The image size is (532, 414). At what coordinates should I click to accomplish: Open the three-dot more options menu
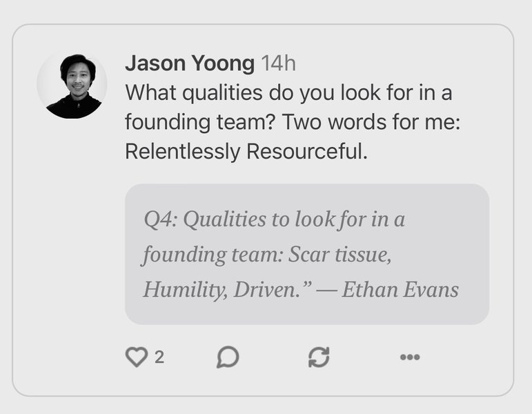click(410, 357)
